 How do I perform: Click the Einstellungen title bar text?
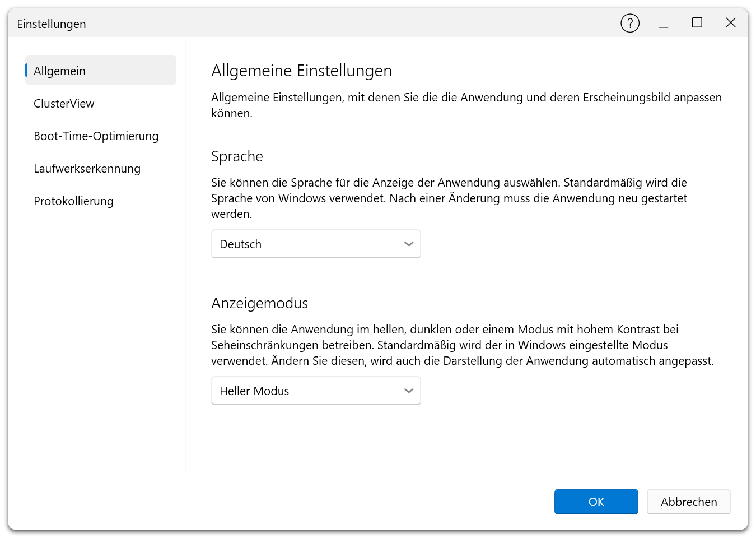[52, 24]
